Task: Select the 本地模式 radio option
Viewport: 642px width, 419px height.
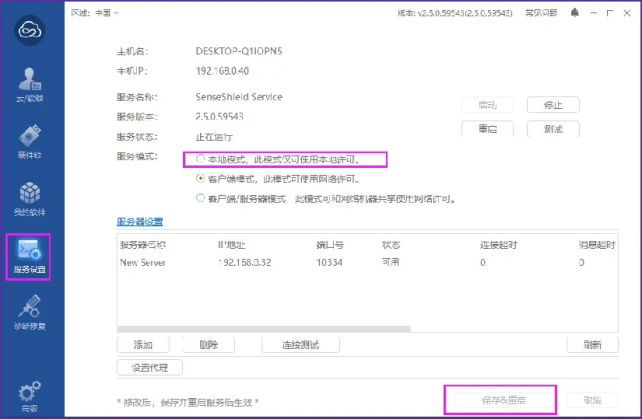Action: pos(201,159)
